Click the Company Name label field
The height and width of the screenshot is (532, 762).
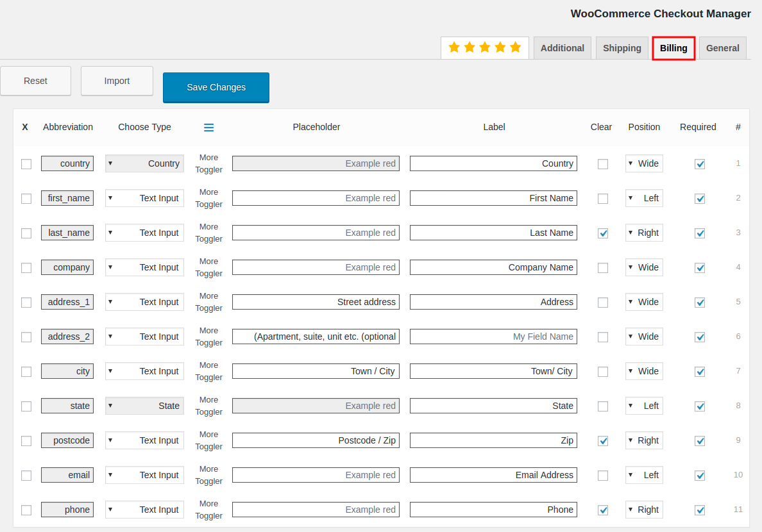tap(493, 267)
